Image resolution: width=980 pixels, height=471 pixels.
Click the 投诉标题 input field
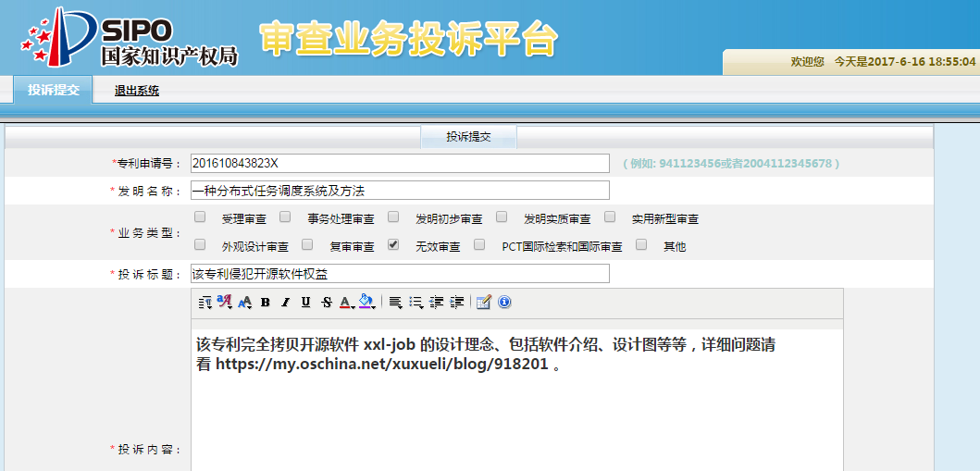tap(400, 274)
